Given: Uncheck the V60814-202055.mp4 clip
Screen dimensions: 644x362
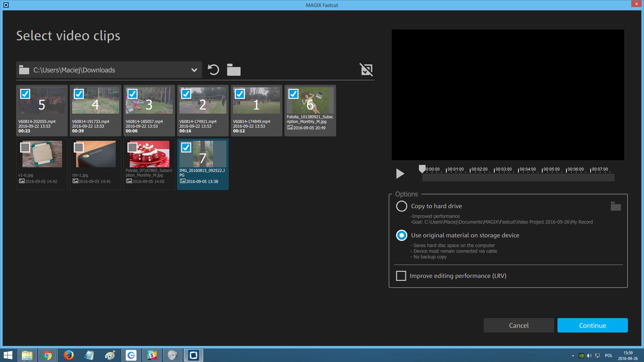Looking at the screenshot, I should pos(25,94).
